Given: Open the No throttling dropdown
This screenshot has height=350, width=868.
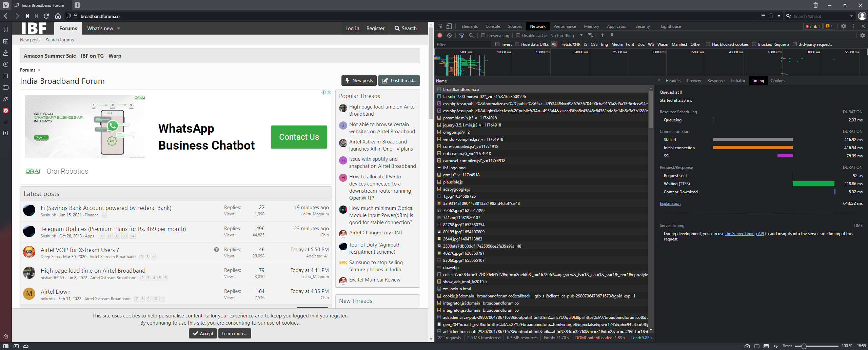Looking at the screenshot, I should [x=566, y=36].
